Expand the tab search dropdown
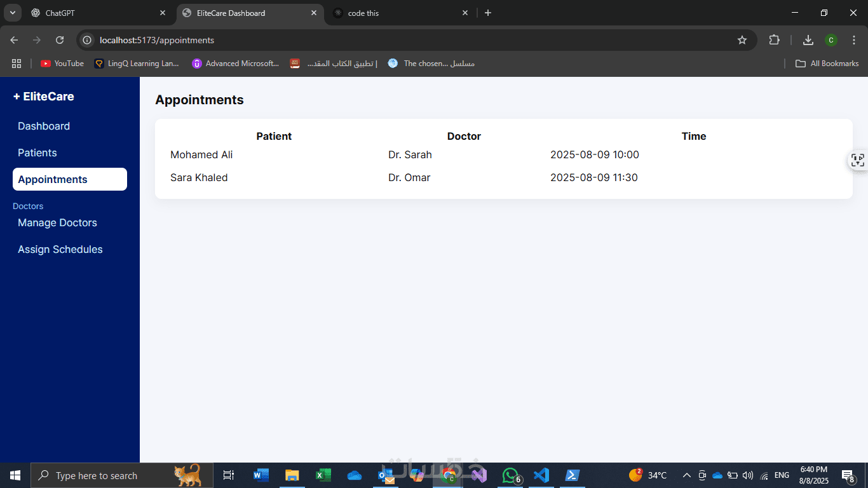The height and width of the screenshot is (488, 868). [12, 13]
